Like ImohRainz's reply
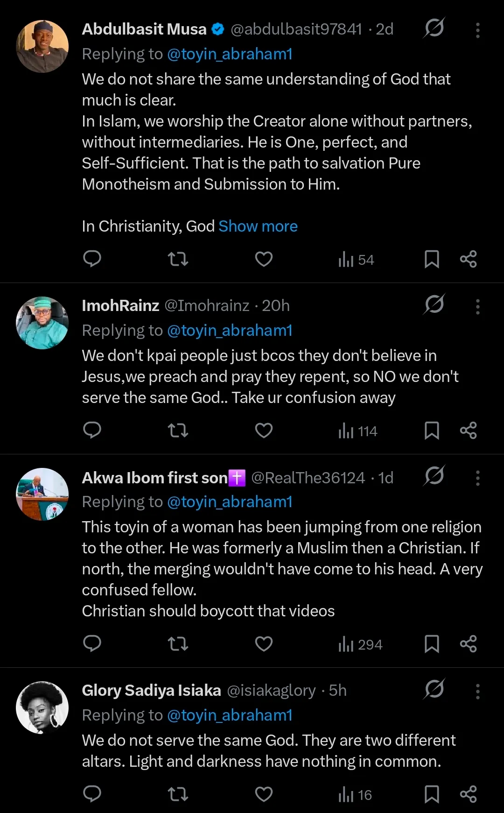Screen dimensions: 504x813 (x=264, y=430)
